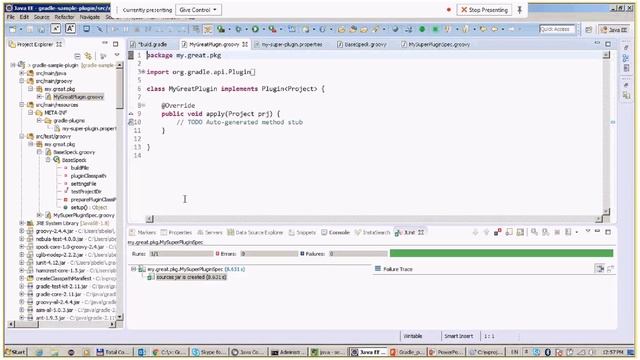Select BaseSpeck.groovy in the tree
This screenshot has width=640, height=360.
coord(73,152)
